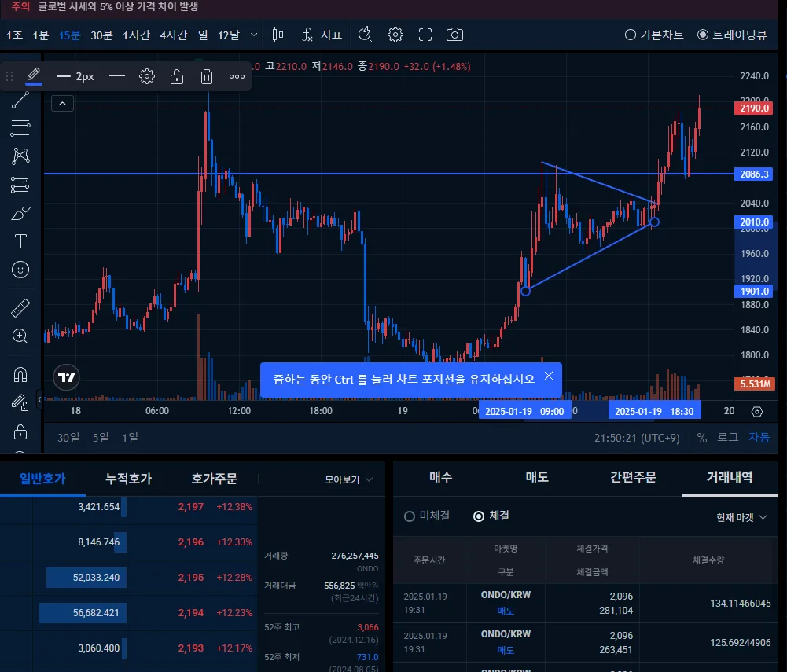Image resolution: width=787 pixels, height=672 pixels.
Task: Select the trend line drawing tool
Action: (20, 100)
